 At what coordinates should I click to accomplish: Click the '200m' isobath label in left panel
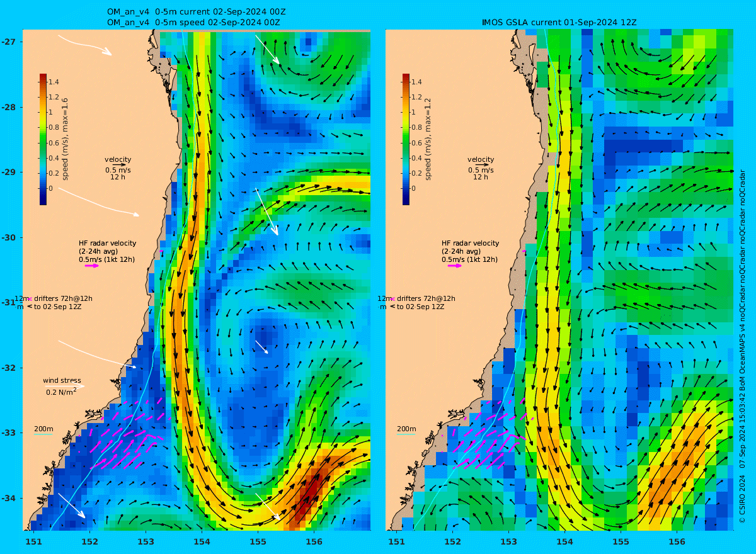[x=43, y=429]
